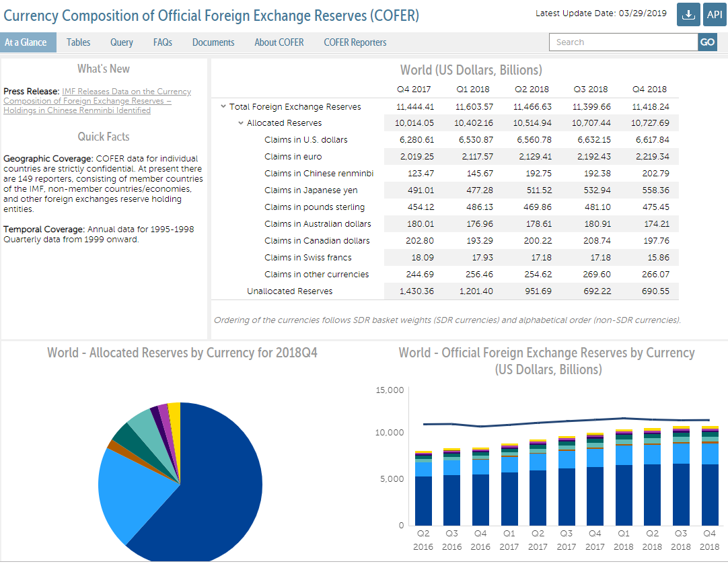The image size is (728, 568).
Task: Select the Claims in Chinese renminbi row
Action: click(318, 174)
